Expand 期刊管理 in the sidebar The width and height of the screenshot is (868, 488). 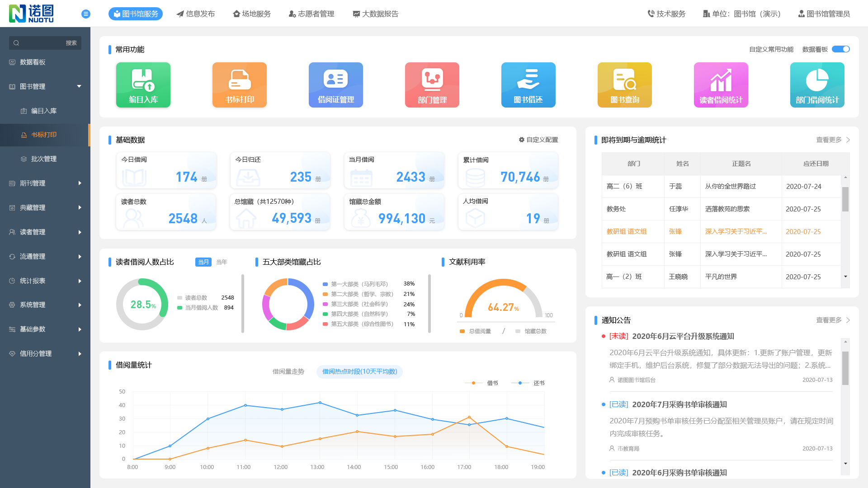point(45,183)
